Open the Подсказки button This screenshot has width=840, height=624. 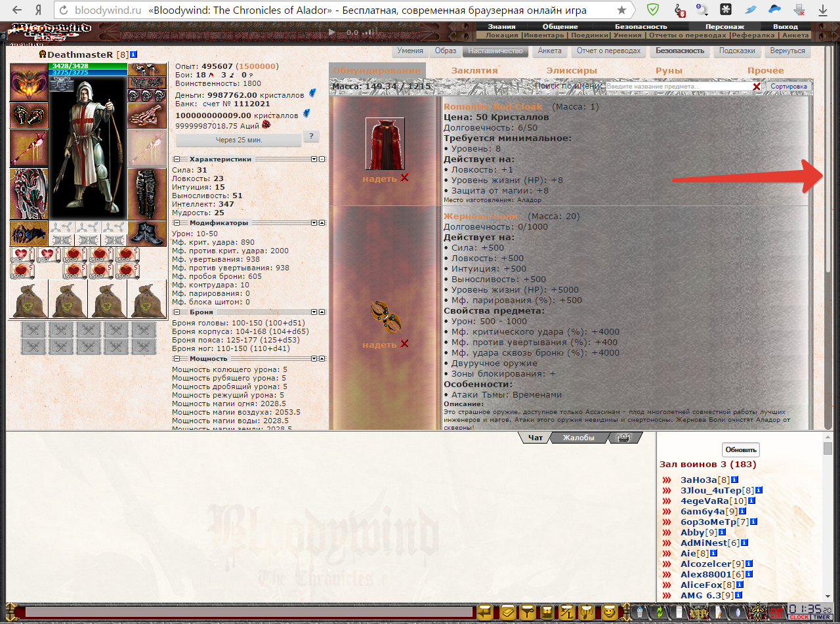tap(737, 51)
